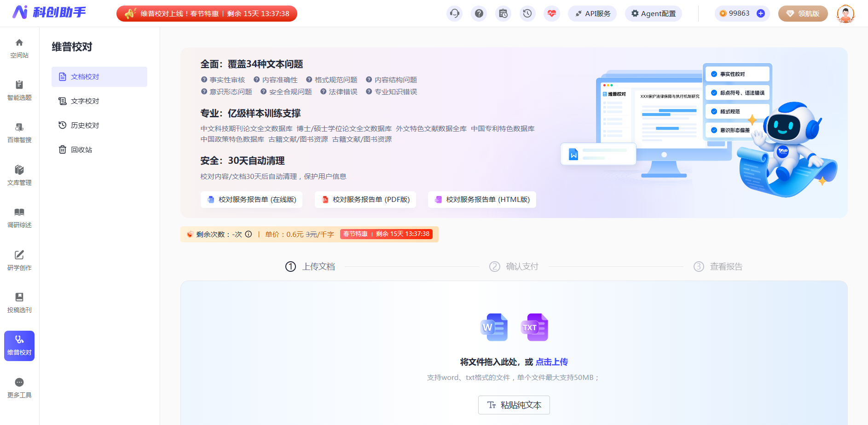
Task: Open the 回收站 menu item
Action: click(81, 149)
